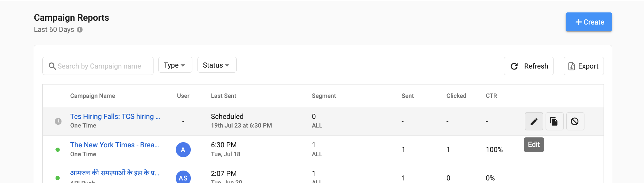Click the CTR column header

click(x=491, y=96)
